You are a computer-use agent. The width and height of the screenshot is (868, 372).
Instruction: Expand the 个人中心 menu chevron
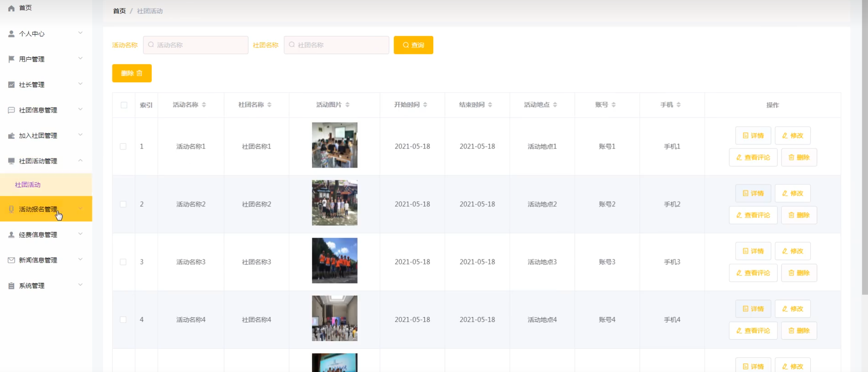point(80,33)
